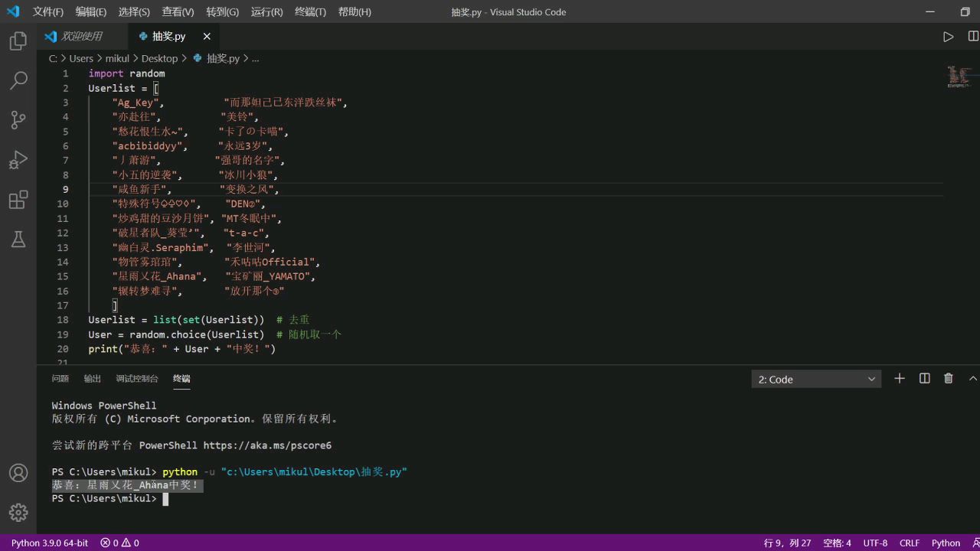Click the string "acbibiddyy" in code
980x551 pixels.
coord(147,146)
